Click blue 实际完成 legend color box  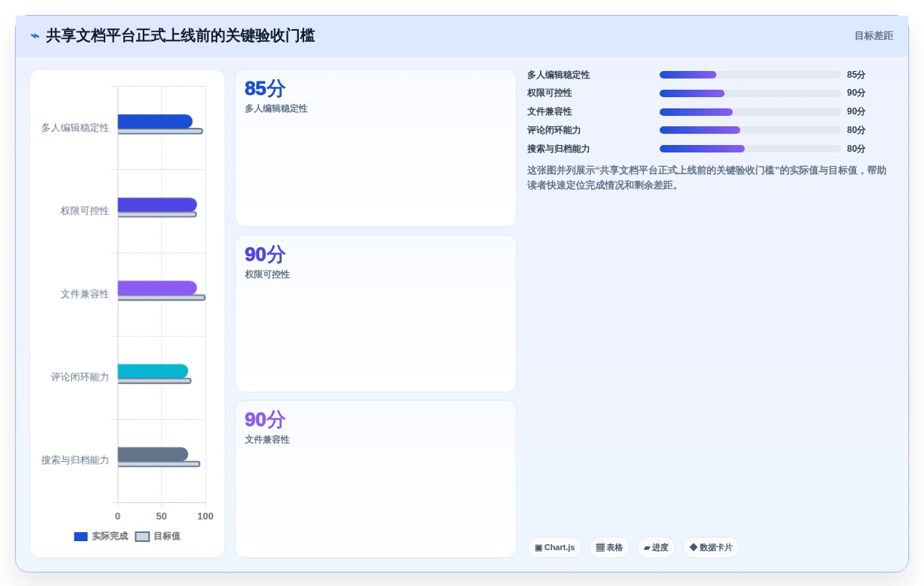pos(81,537)
